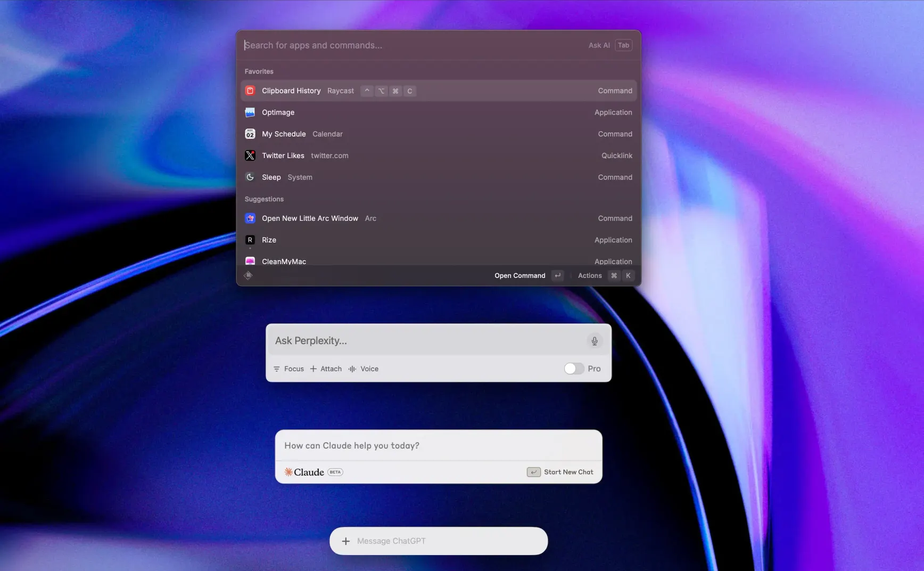Screen dimensions: 924x571
Task: Click Voice in Perplexity bar
Action: pos(364,369)
